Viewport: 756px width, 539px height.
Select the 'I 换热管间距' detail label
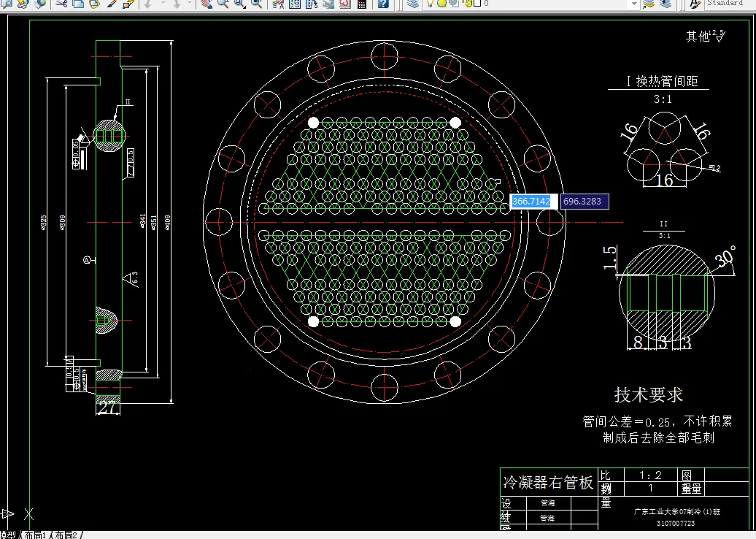[661, 81]
